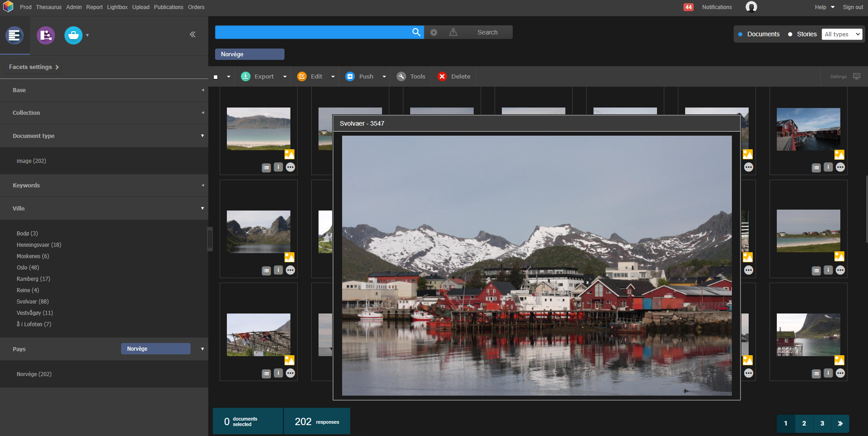The image size is (868, 436).
Task: Switch to Stories results
Action: pos(790,34)
